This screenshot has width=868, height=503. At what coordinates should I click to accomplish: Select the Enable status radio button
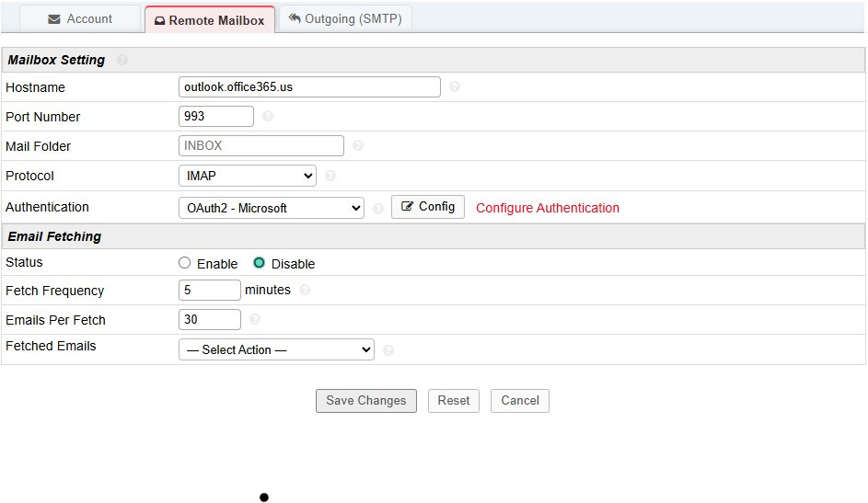(x=185, y=263)
